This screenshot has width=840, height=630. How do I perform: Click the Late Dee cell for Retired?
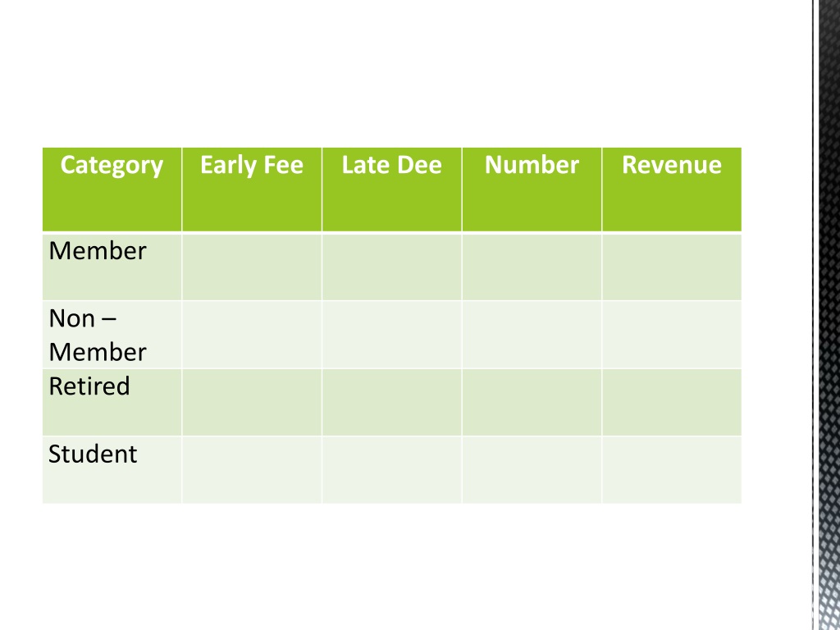click(391, 402)
